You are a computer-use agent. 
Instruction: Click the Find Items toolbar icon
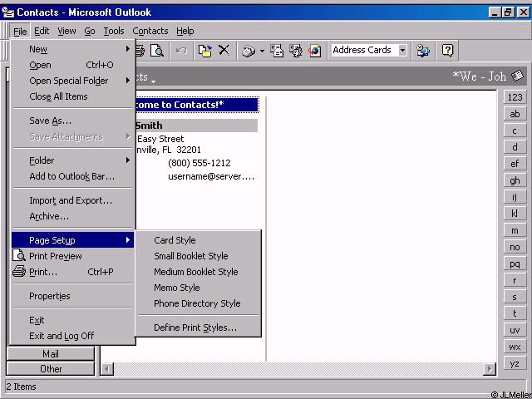(x=423, y=51)
